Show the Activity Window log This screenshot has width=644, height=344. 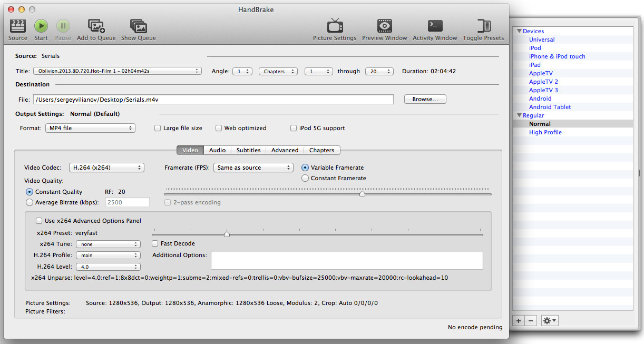(x=435, y=26)
